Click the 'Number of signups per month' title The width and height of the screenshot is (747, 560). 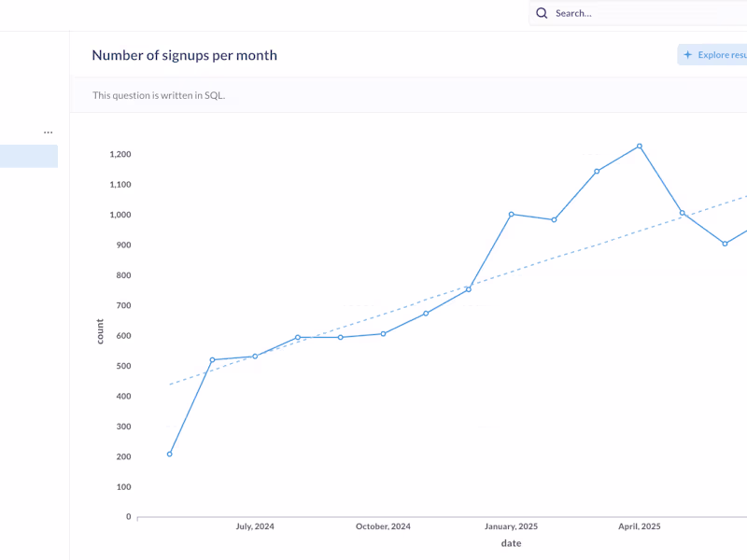click(184, 55)
